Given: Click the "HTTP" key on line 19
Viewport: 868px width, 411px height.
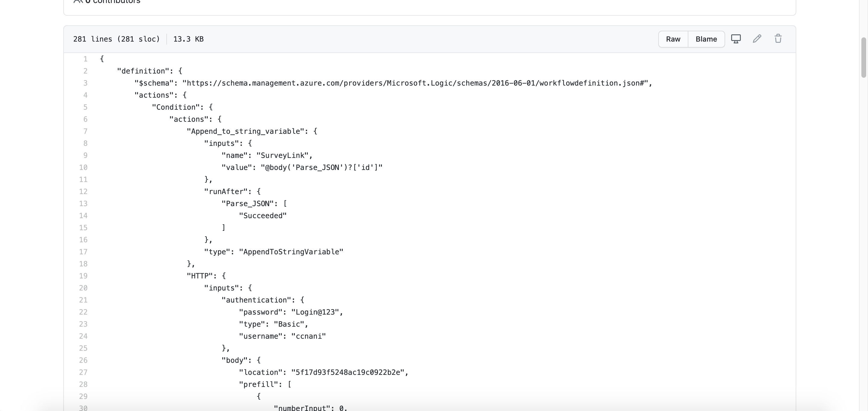Looking at the screenshot, I should [x=200, y=276].
